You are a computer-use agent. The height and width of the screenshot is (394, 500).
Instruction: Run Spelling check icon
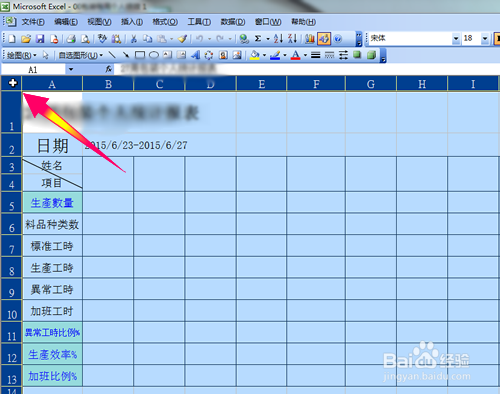pos(102,39)
